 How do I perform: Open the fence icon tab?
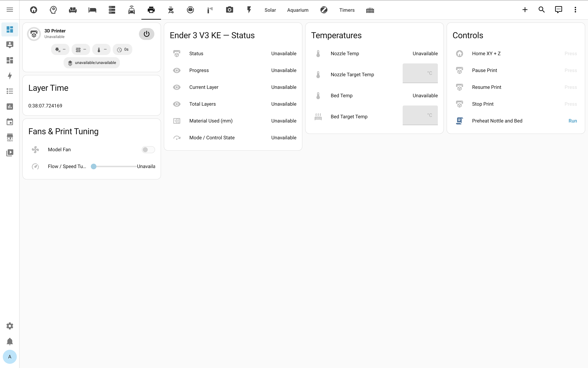(x=370, y=10)
